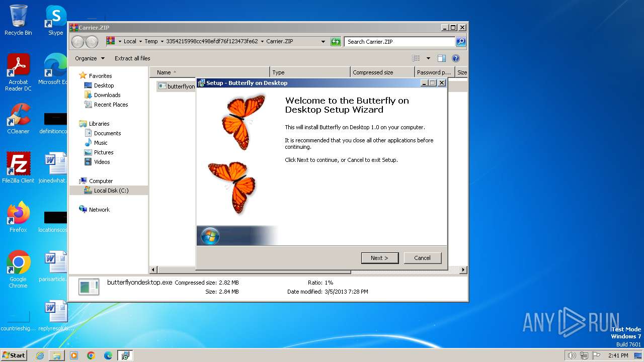Open the address bar history dropdown
Screen dimensions: 644x362
coord(323,42)
